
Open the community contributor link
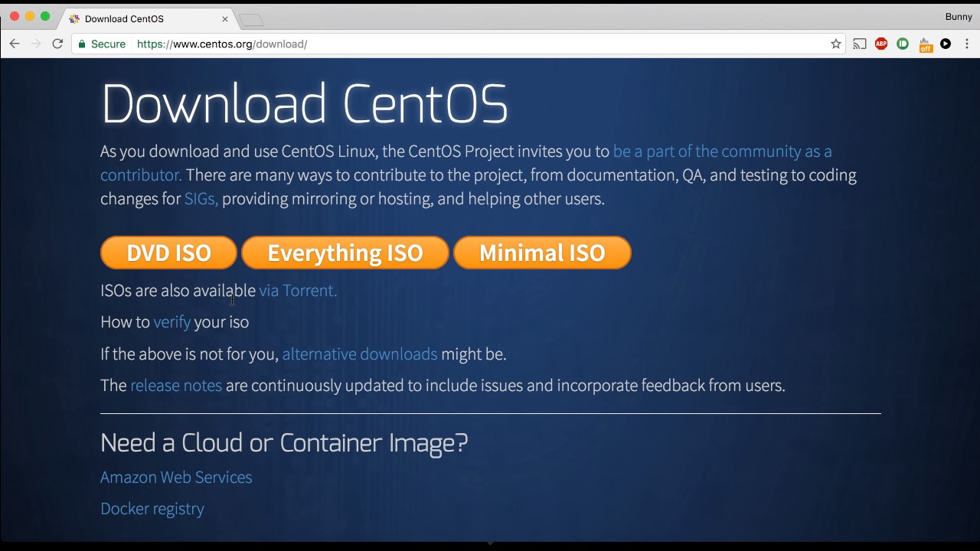coord(722,152)
